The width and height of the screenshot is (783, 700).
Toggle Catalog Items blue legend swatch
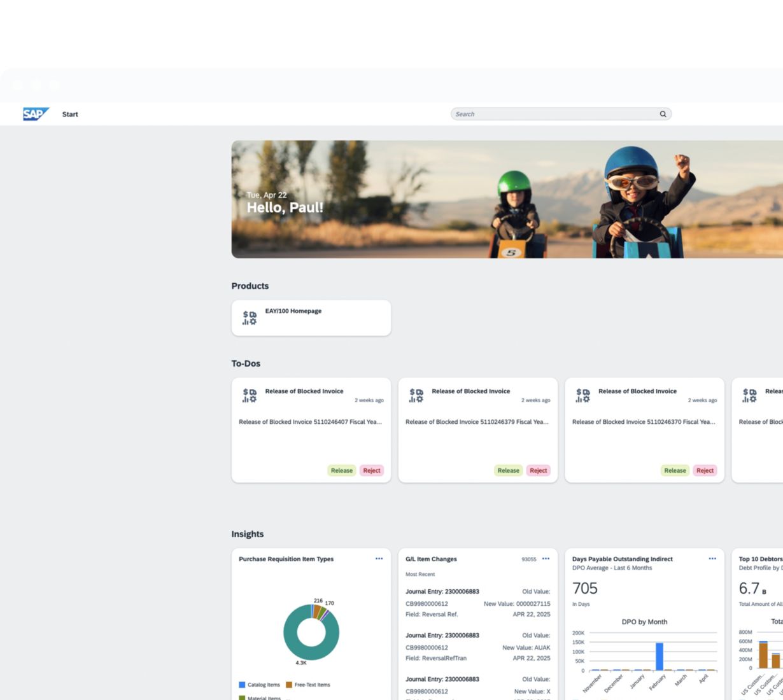[x=242, y=685]
